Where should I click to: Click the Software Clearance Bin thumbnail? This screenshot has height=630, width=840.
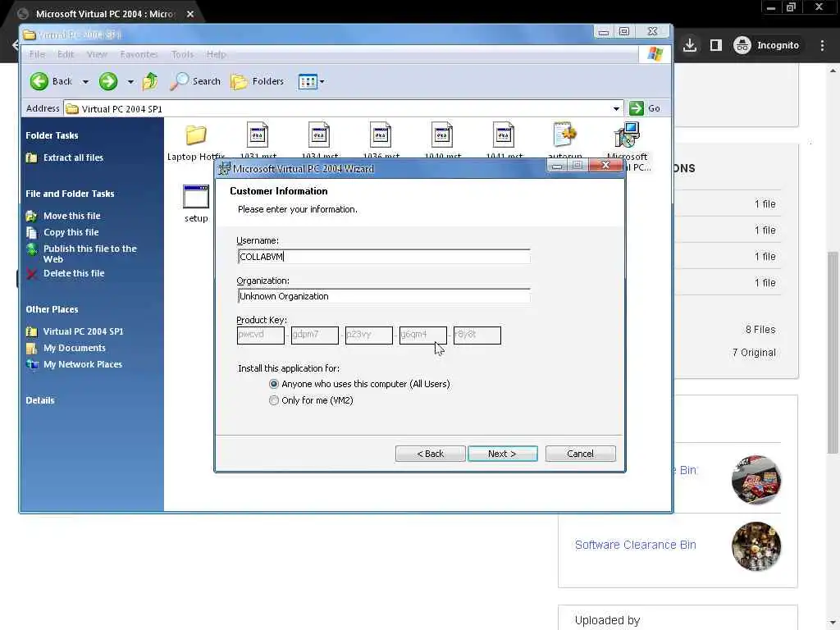(x=756, y=546)
